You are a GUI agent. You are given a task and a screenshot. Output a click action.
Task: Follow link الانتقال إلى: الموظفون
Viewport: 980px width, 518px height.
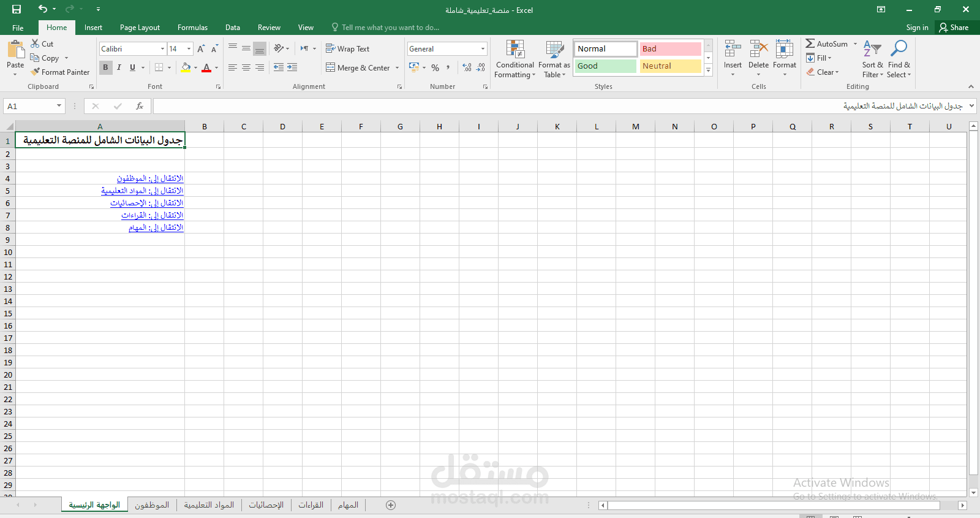pos(150,178)
